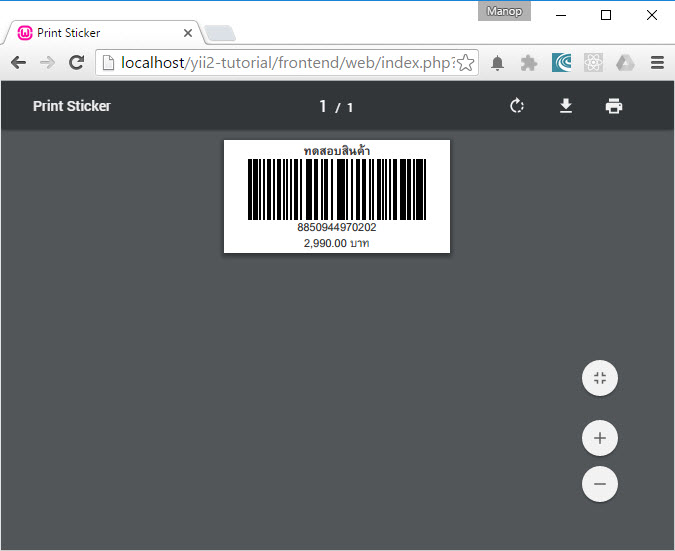Viewport: 675px width, 551px height.
Task: Open the notification bell extension
Action: pyautogui.click(x=497, y=63)
